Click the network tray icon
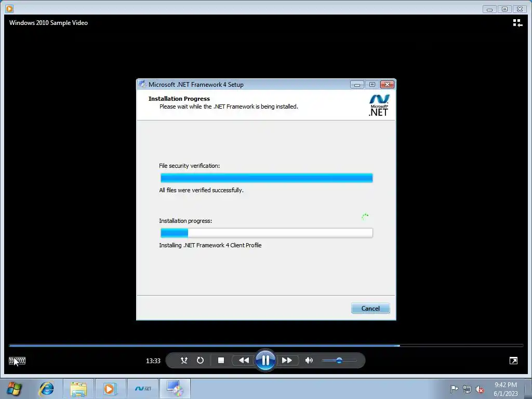The width and height of the screenshot is (532, 399). click(x=467, y=389)
